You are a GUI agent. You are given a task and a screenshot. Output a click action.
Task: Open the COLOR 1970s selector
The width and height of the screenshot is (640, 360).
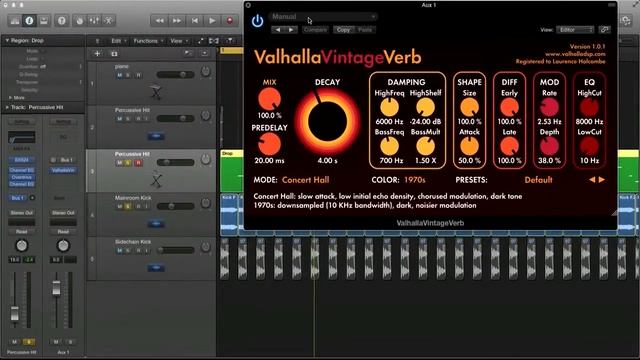point(415,180)
